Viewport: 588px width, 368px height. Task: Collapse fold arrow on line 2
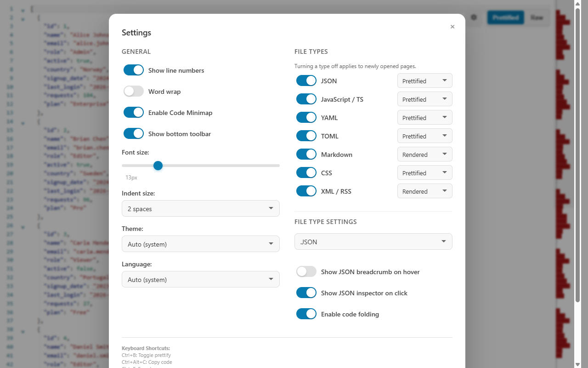pos(23,18)
